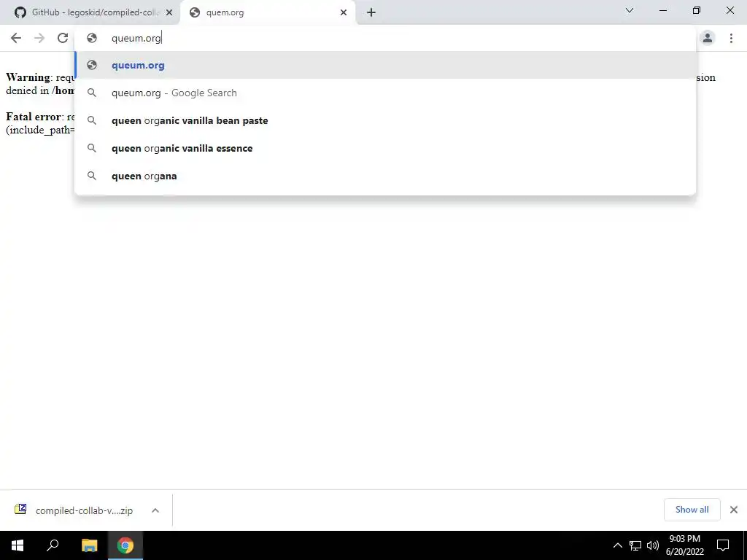The height and width of the screenshot is (560, 747).
Task: Pick queen organic vanilla bean paste suggestion
Action: (x=385, y=120)
